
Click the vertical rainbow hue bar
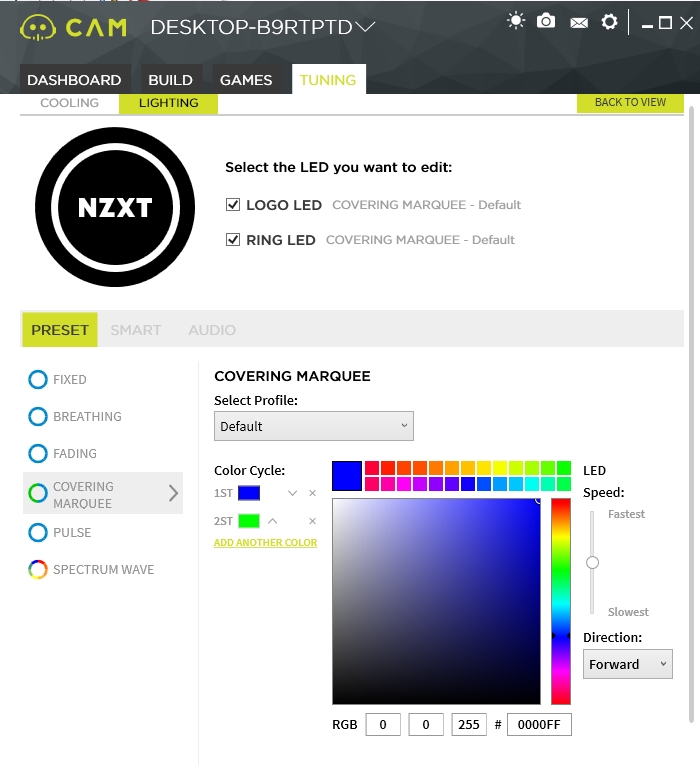pyautogui.click(x=561, y=601)
